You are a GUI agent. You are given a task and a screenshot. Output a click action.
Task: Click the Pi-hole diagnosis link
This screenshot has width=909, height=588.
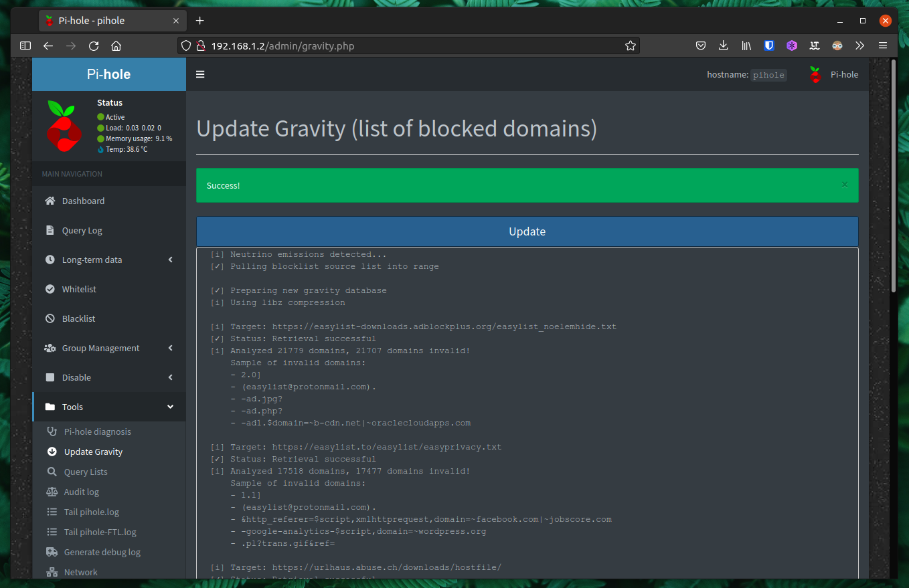point(98,431)
